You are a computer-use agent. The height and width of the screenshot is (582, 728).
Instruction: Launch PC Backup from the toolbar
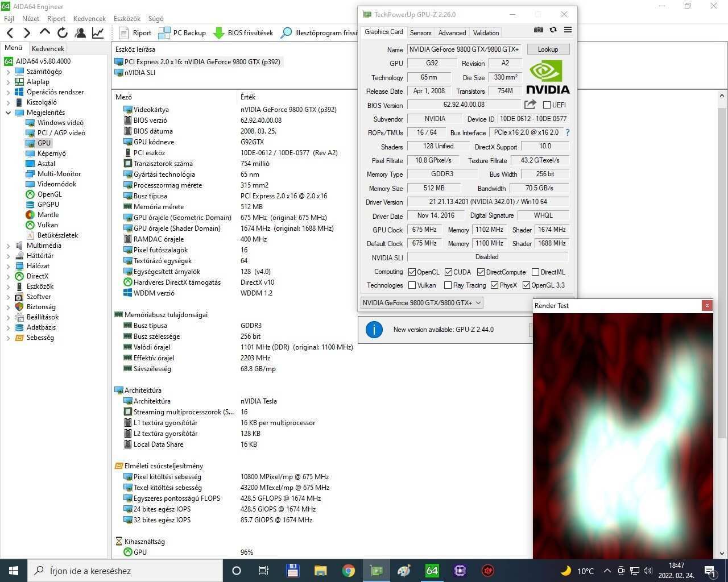click(182, 33)
